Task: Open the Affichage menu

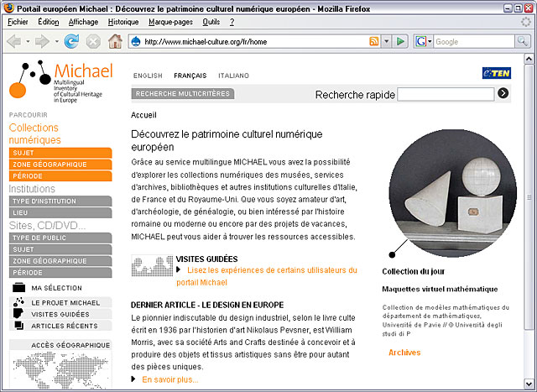Action: click(x=83, y=22)
